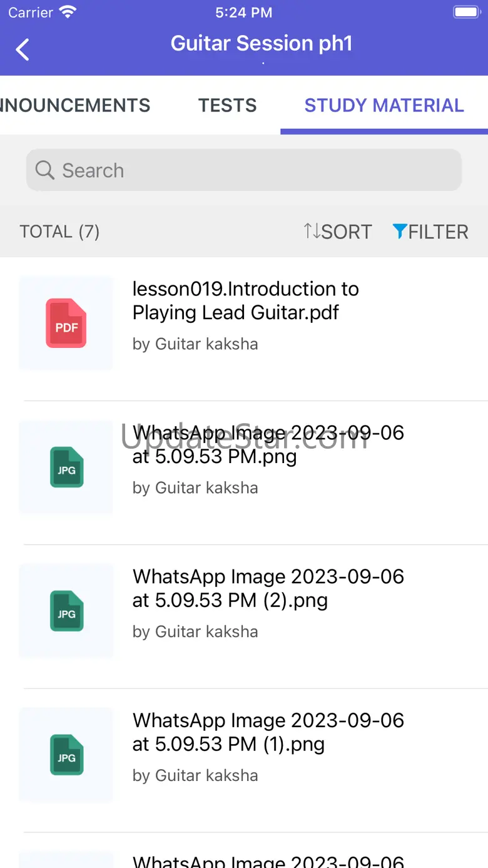
Task: Tap the battery indicator in status bar
Action: pos(465,13)
